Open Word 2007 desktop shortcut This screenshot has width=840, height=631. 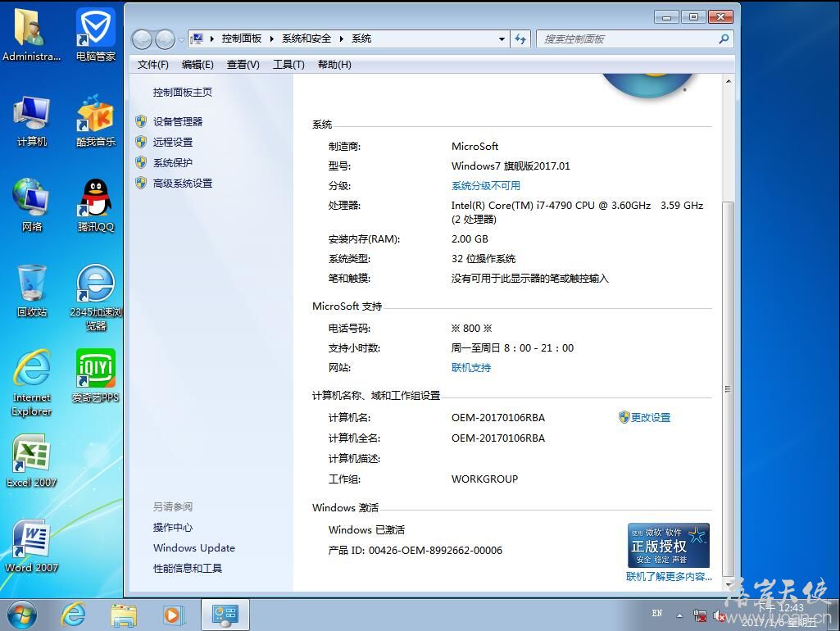[32, 547]
